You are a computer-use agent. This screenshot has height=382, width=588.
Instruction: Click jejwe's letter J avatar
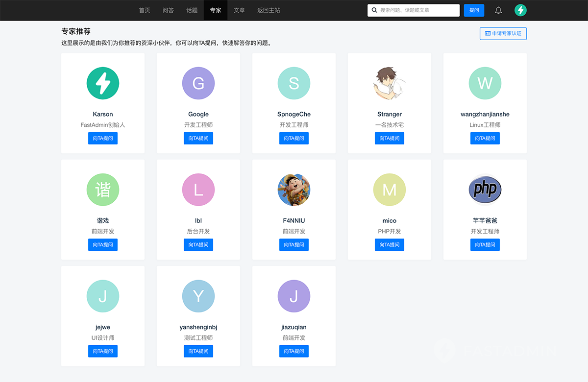[103, 296]
